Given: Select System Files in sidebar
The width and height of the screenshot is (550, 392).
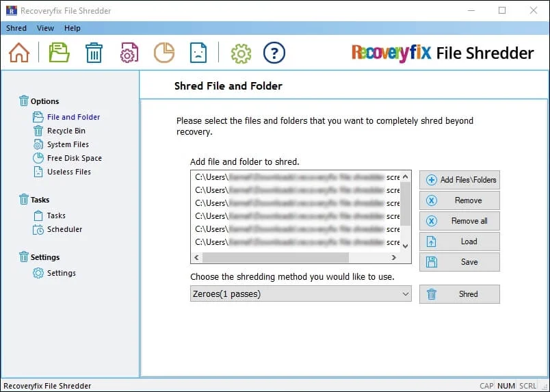Looking at the screenshot, I should [x=68, y=144].
